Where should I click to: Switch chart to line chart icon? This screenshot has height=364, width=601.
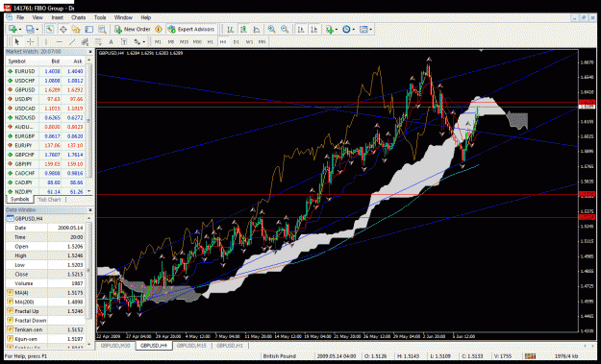[257, 29]
